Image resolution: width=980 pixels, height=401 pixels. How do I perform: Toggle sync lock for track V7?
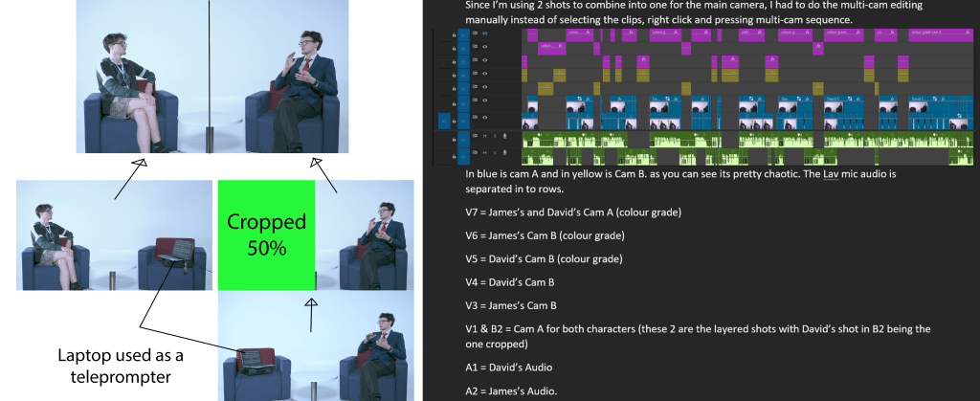point(475,33)
